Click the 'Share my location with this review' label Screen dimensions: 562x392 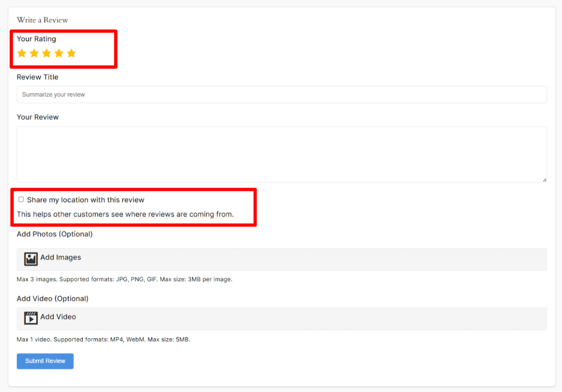tap(86, 200)
